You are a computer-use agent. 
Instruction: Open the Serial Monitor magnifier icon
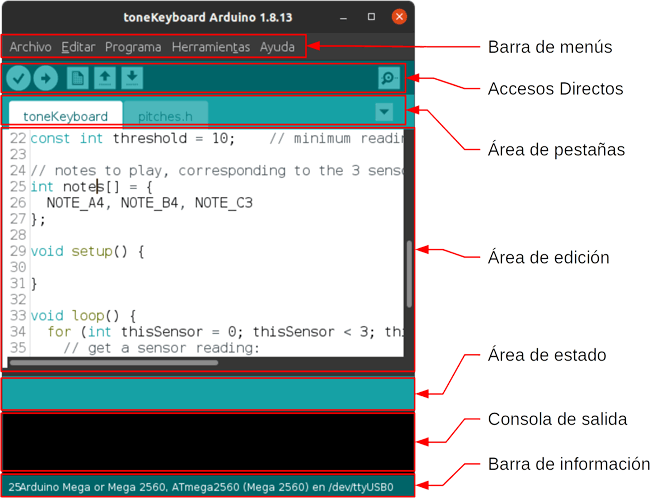click(x=388, y=78)
